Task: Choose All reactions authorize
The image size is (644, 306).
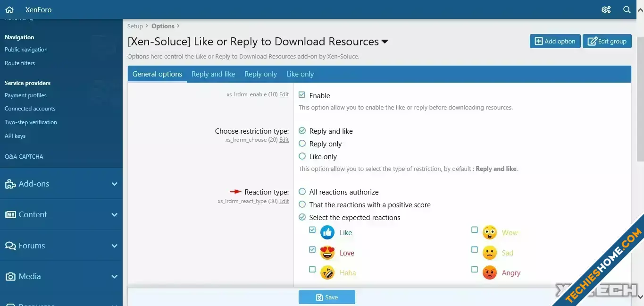Action: tap(302, 192)
